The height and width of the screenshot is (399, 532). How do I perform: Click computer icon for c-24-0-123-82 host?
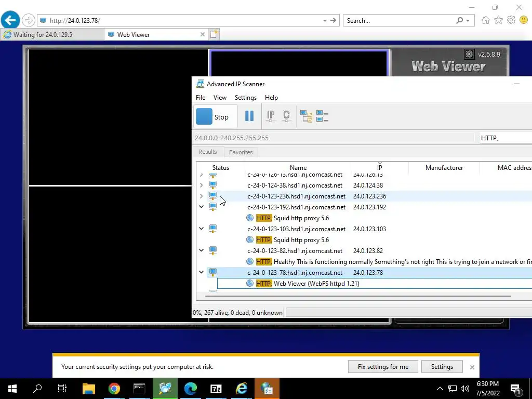click(212, 250)
